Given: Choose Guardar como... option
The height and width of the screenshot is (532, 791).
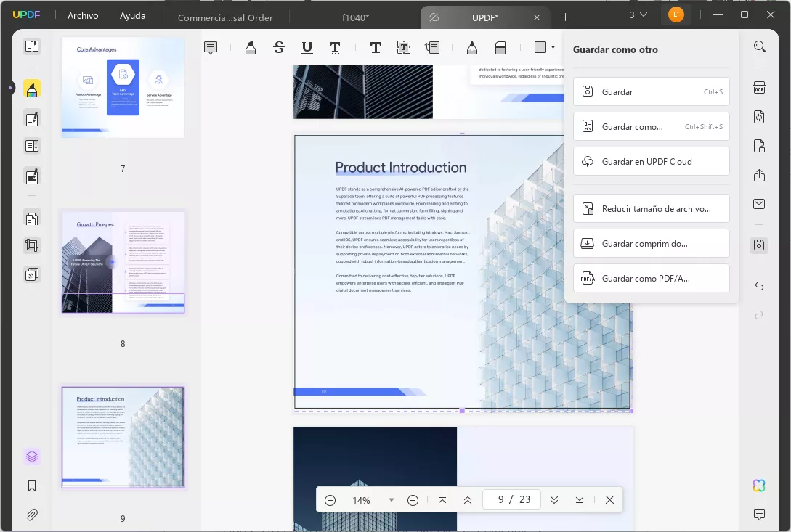Looking at the screenshot, I should pos(652,126).
